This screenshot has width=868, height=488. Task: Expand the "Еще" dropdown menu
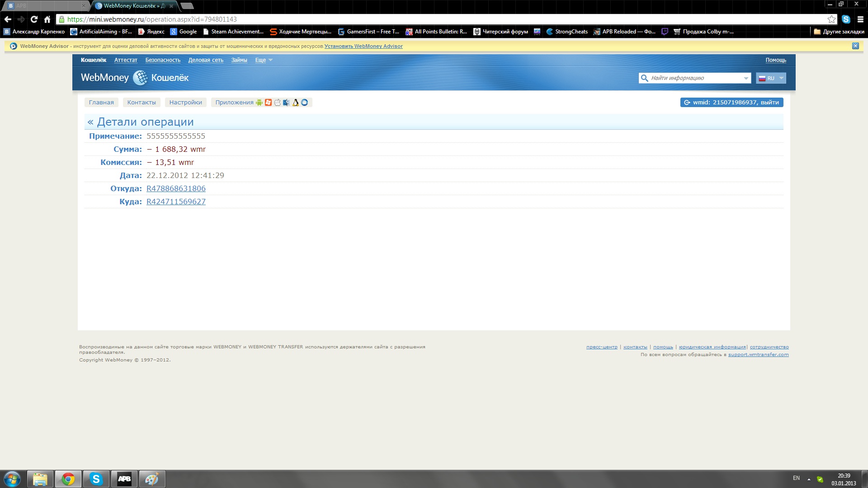[x=264, y=60]
